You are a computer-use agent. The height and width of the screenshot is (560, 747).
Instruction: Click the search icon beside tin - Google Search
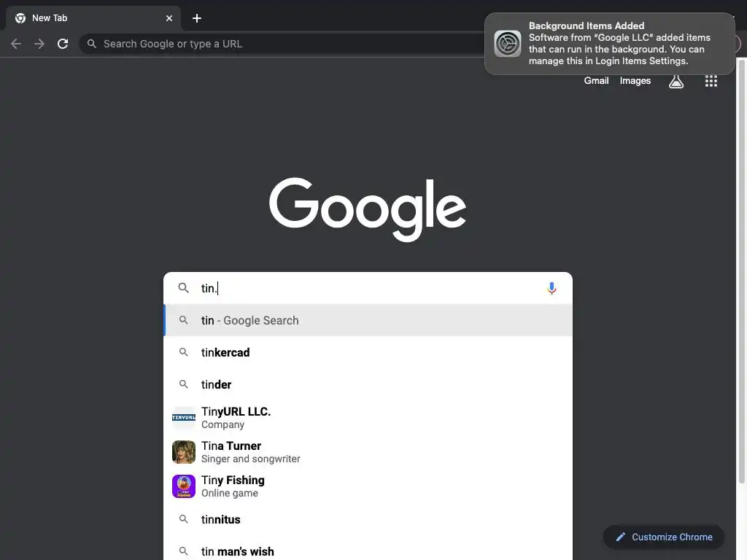[183, 320]
